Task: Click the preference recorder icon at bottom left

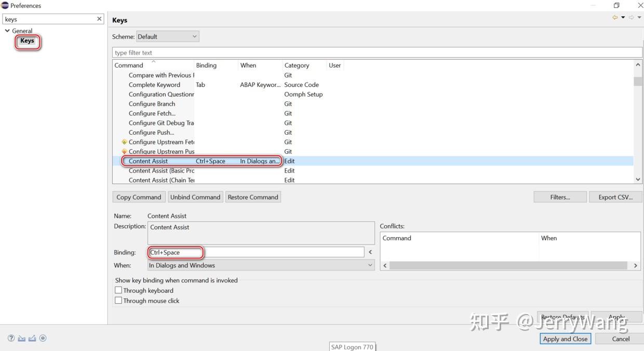Action: coord(43,338)
